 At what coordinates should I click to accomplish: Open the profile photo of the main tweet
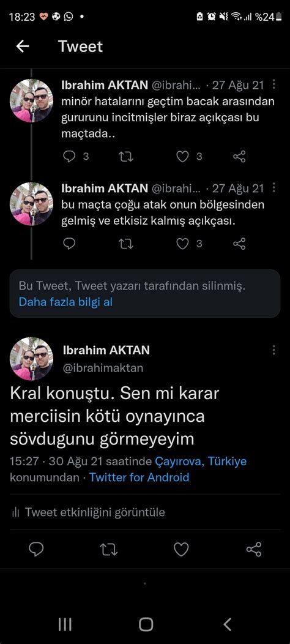click(x=31, y=359)
